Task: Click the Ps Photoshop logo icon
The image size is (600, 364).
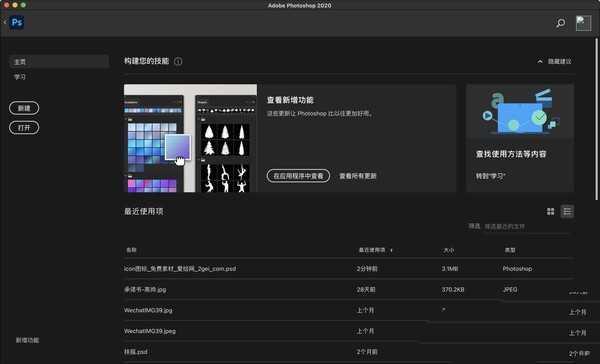Action: pyautogui.click(x=17, y=23)
